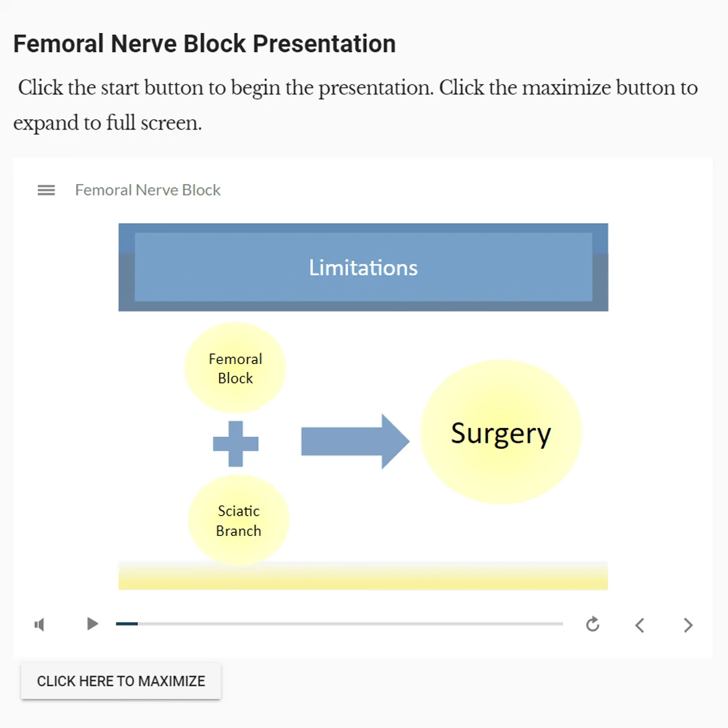Advance to the next slide with the right chevron
This screenshot has width=728, height=728.
click(x=688, y=625)
